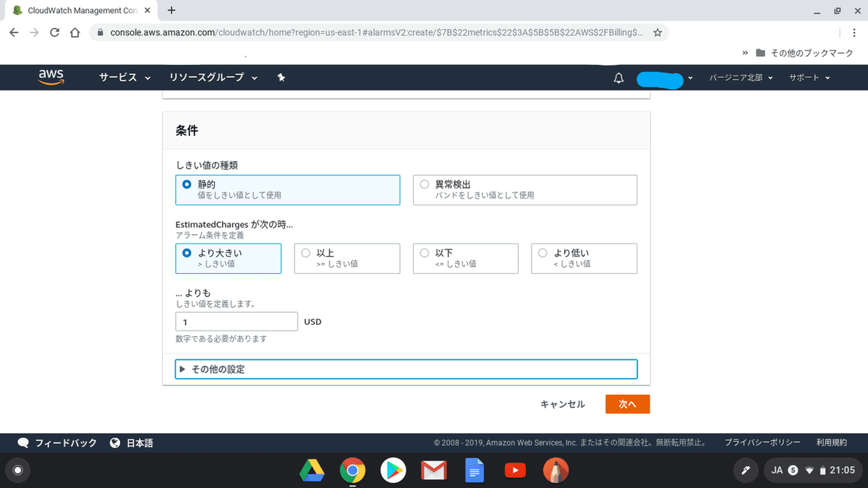Click the threshold value input showing 1

tap(237, 321)
